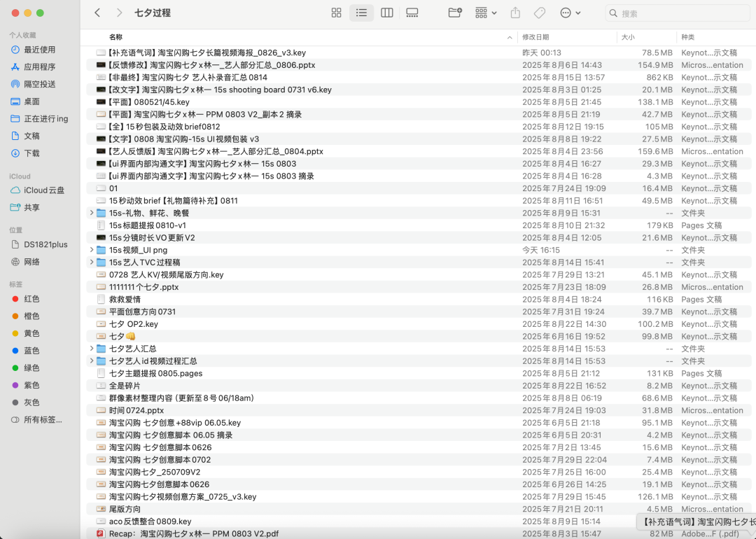Expand the 七夕艺人汇总 folder
The width and height of the screenshot is (756, 539).
[92, 348]
